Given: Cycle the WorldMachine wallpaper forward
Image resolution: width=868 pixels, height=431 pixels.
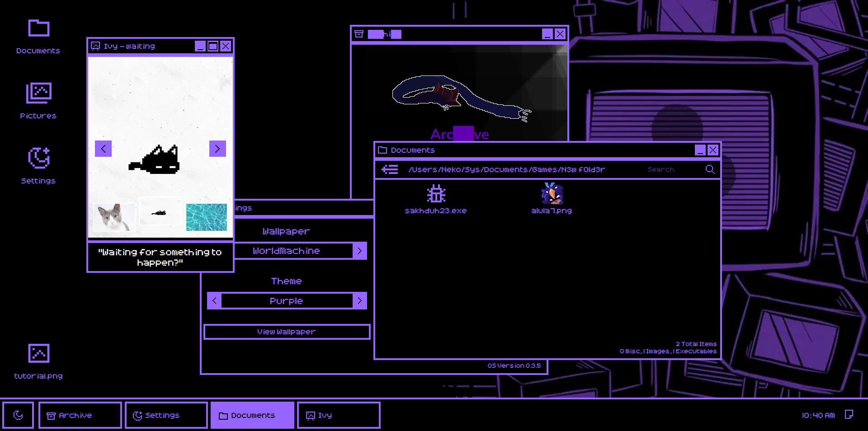Looking at the screenshot, I should click(360, 251).
